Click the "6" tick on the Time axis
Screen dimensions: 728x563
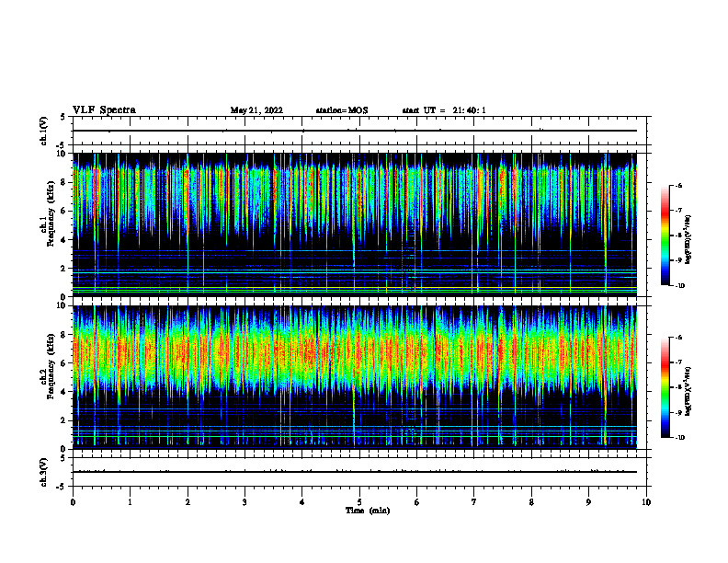pyautogui.click(x=417, y=502)
